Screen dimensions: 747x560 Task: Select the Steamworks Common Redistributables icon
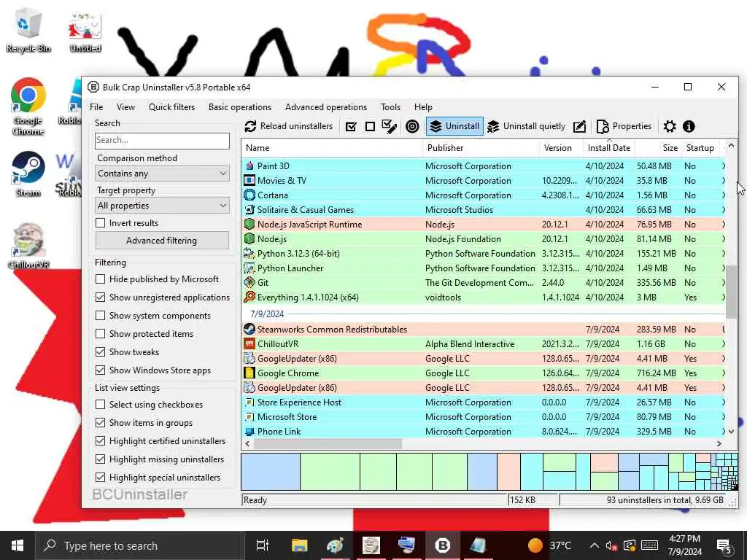[249, 329]
